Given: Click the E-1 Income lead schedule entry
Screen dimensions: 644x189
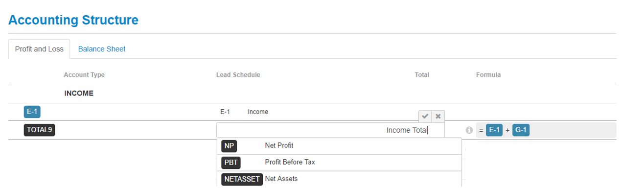Looking at the screenshot, I should tap(244, 112).
